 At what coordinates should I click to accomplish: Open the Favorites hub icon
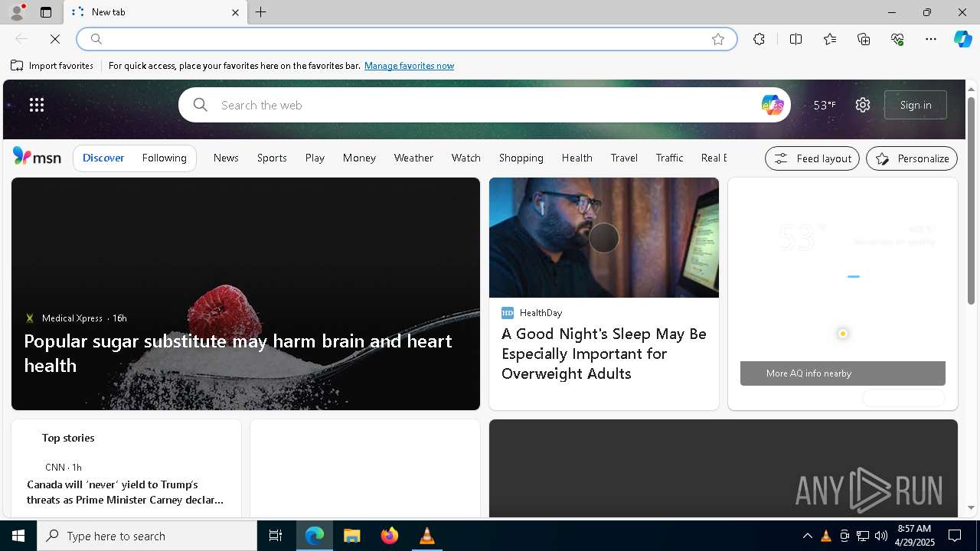(830, 39)
